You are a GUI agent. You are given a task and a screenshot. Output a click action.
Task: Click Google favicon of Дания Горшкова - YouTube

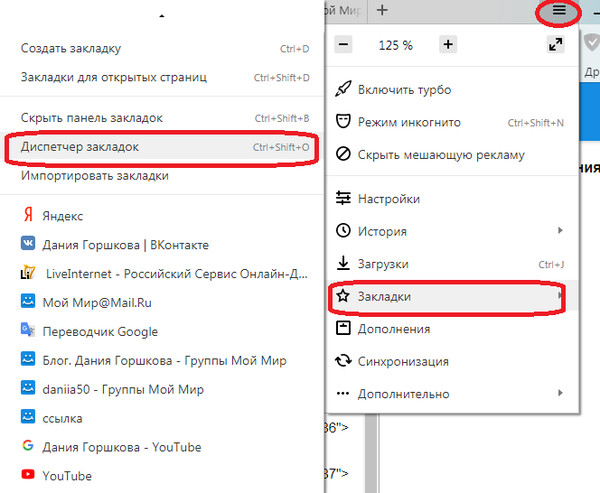28,446
